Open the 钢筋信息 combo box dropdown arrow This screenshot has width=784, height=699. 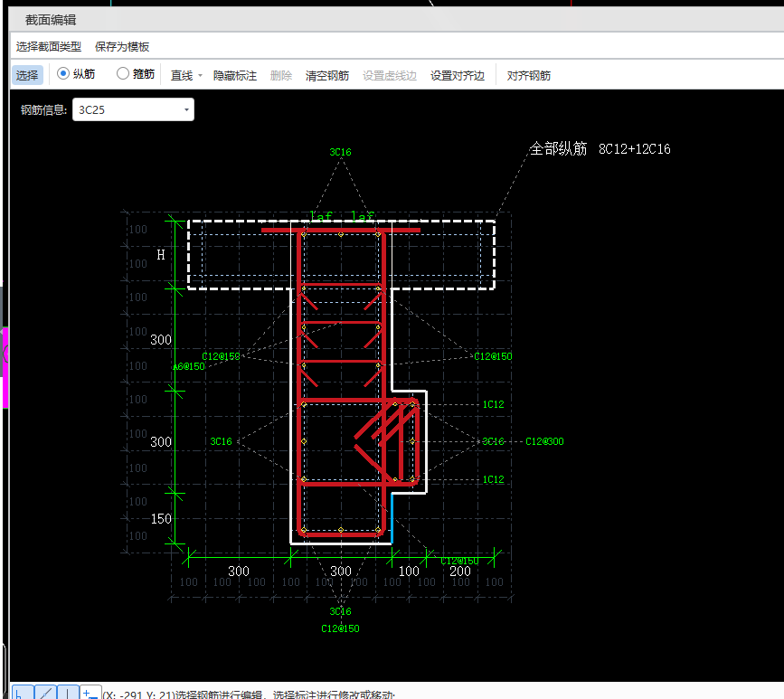(x=186, y=110)
